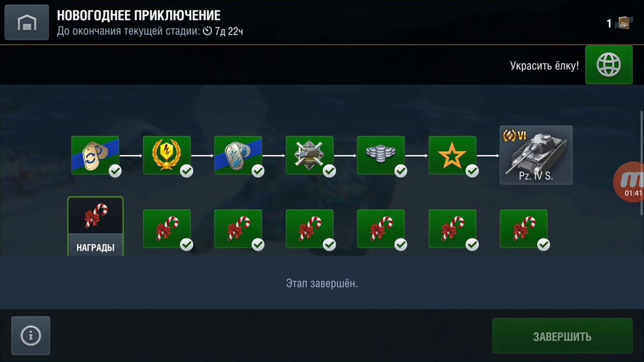Screen dimensions: 644x362
Task: Select the orange star experience reward
Action: [452, 155]
